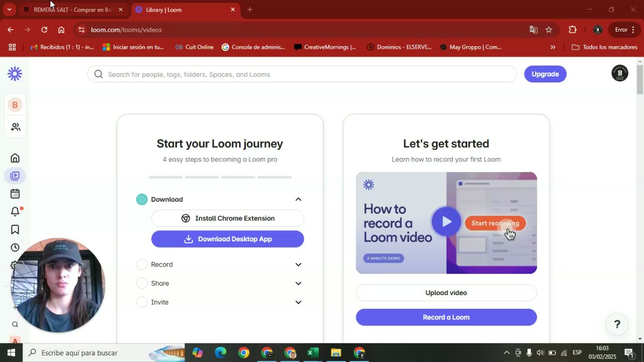Screen dimensions: 644x362
Task: Open the Chrome apps grid in bookmarks bar
Action: [x=12, y=47]
